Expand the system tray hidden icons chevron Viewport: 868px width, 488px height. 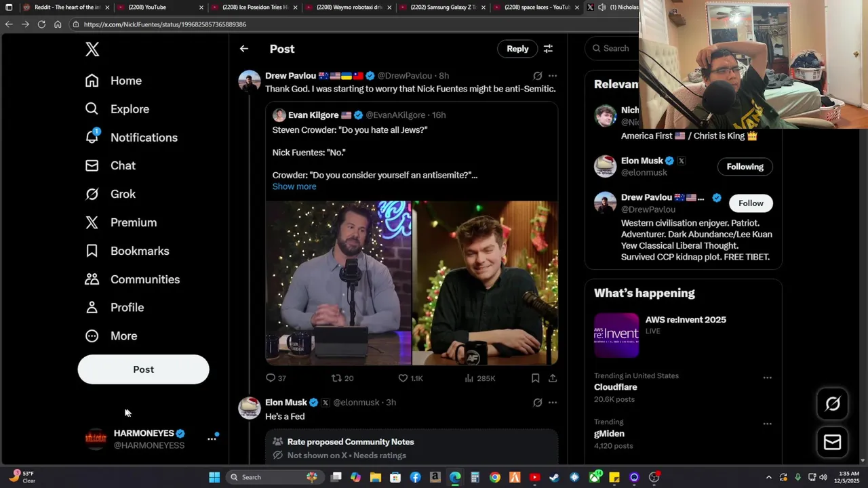[768, 477]
